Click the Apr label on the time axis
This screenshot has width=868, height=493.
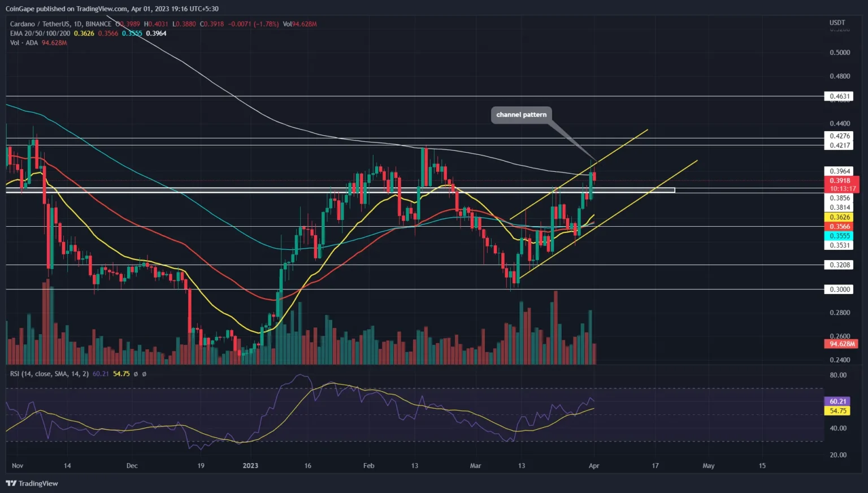594,466
